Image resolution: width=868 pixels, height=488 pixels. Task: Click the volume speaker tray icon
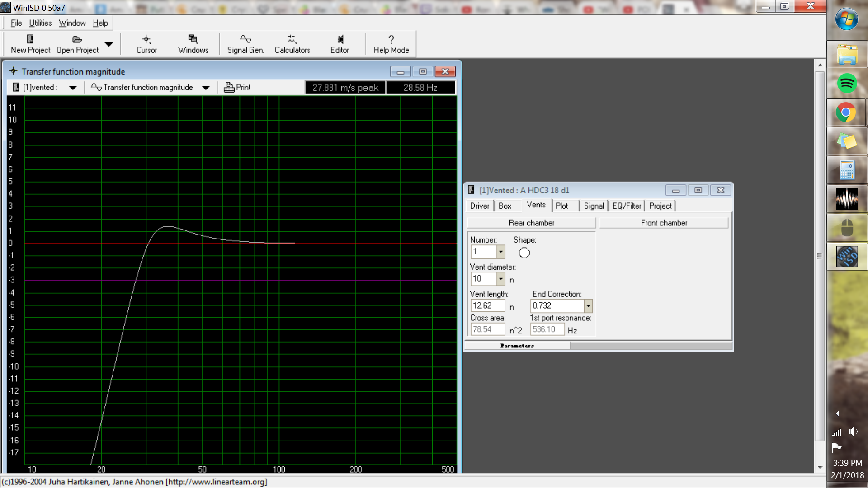coord(853,432)
